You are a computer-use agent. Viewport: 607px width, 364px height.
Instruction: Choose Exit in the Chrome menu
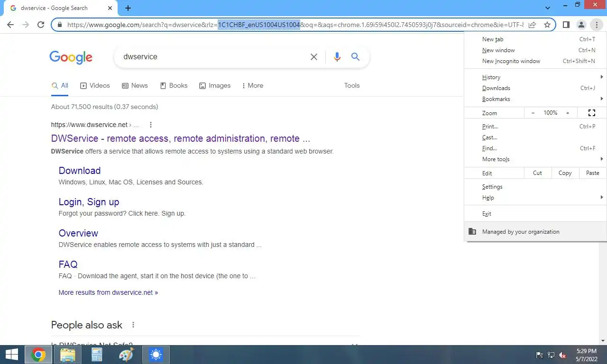click(x=535, y=214)
